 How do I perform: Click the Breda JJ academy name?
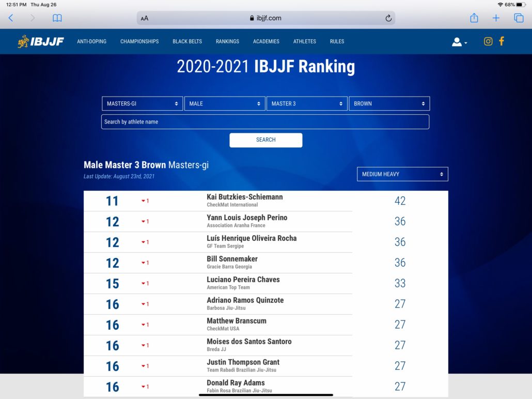(x=216, y=349)
